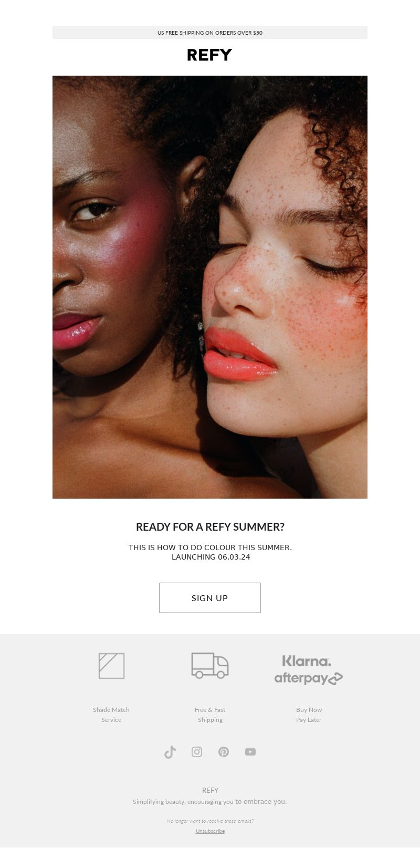Click the Shade Match square icon
Image resolution: width=420 pixels, height=868 pixels.
point(112,666)
